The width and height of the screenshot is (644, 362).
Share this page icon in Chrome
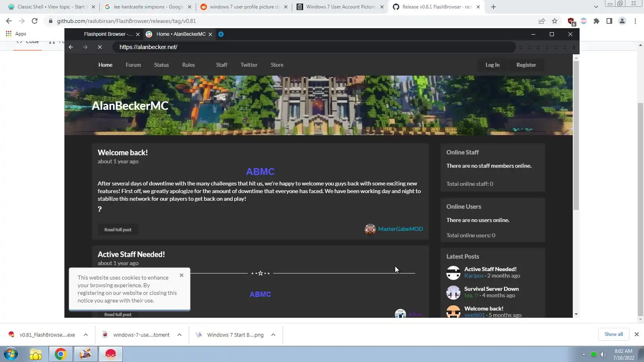pyautogui.click(x=542, y=21)
